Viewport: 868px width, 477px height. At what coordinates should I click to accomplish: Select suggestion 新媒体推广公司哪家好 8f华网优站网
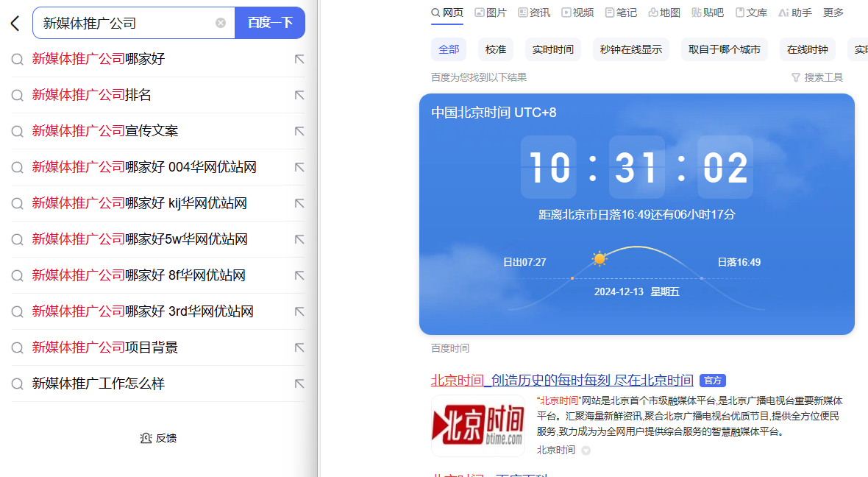157,275
